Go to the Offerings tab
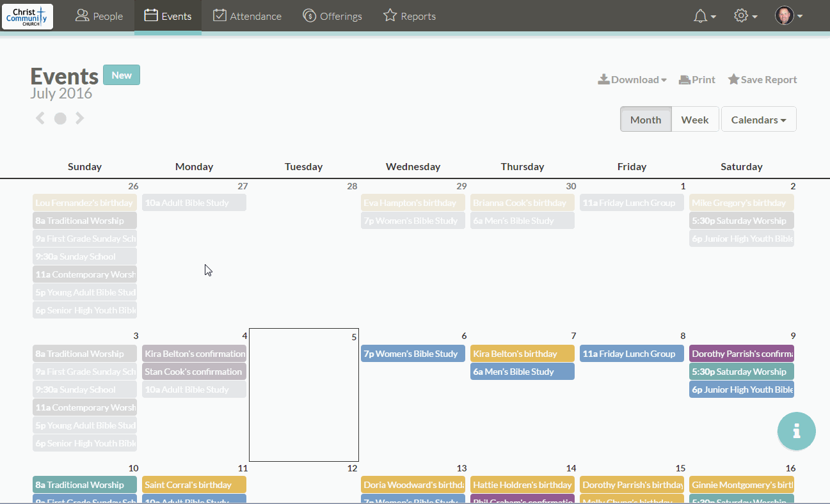This screenshot has height=504, width=830. coord(332,17)
